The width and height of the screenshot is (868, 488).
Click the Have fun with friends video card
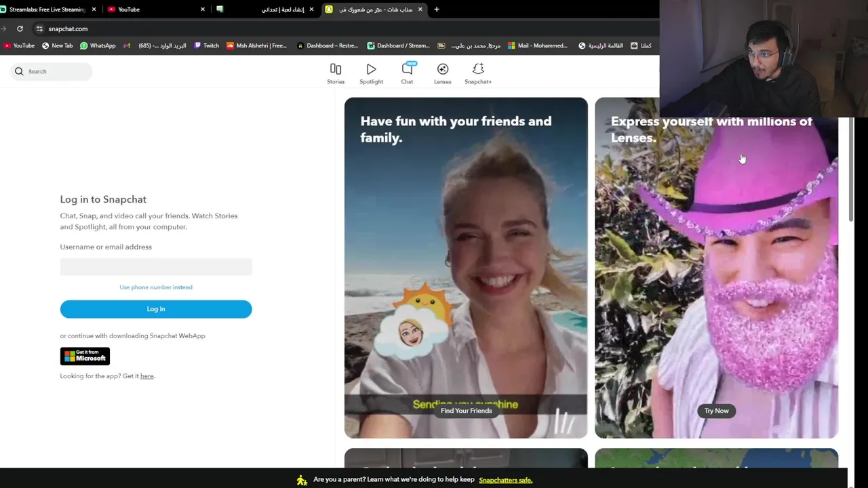click(x=466, y=268)
